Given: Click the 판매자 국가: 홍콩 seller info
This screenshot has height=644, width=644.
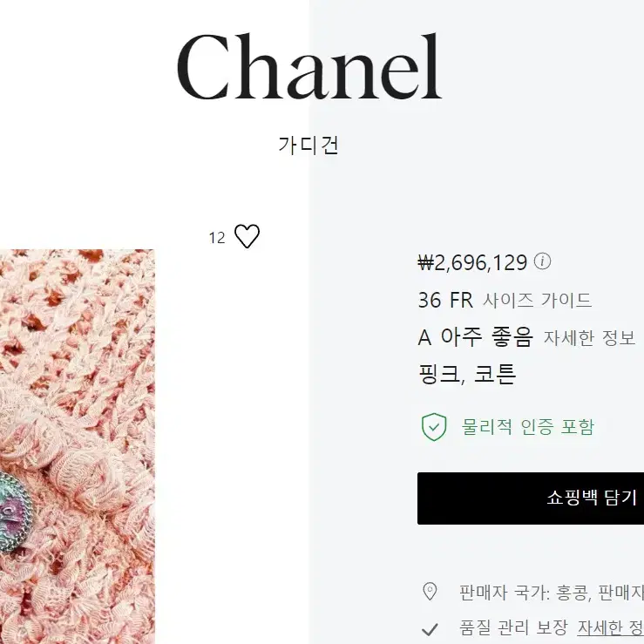Looking at the screenshot, I should [525, 593].
